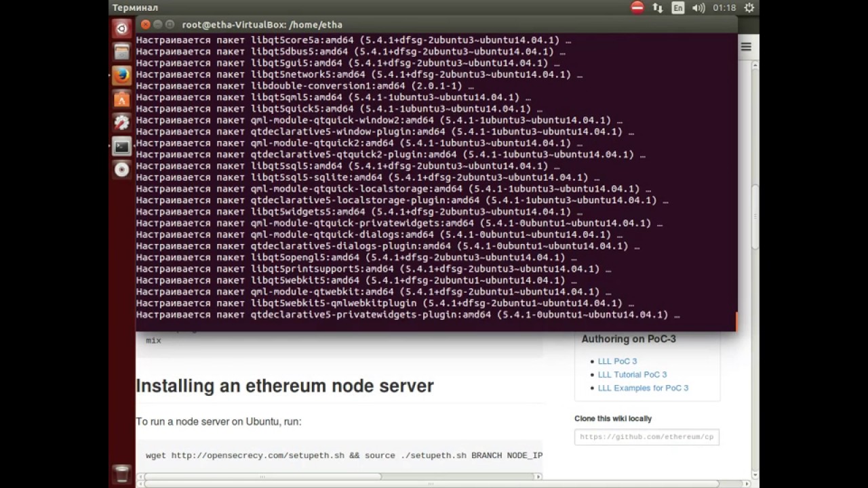
Task: Click the Терминал menu title in top panel
Action: pos(135,7)
